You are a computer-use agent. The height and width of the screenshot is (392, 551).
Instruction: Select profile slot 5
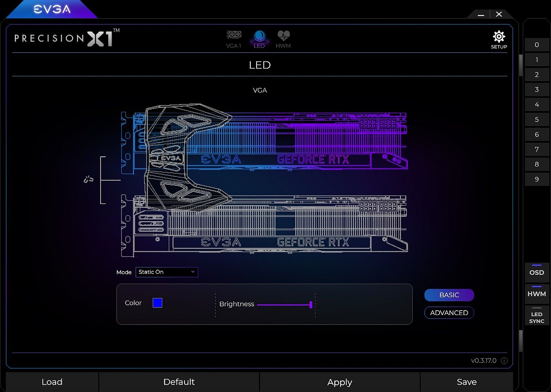[x=536, y=119]
